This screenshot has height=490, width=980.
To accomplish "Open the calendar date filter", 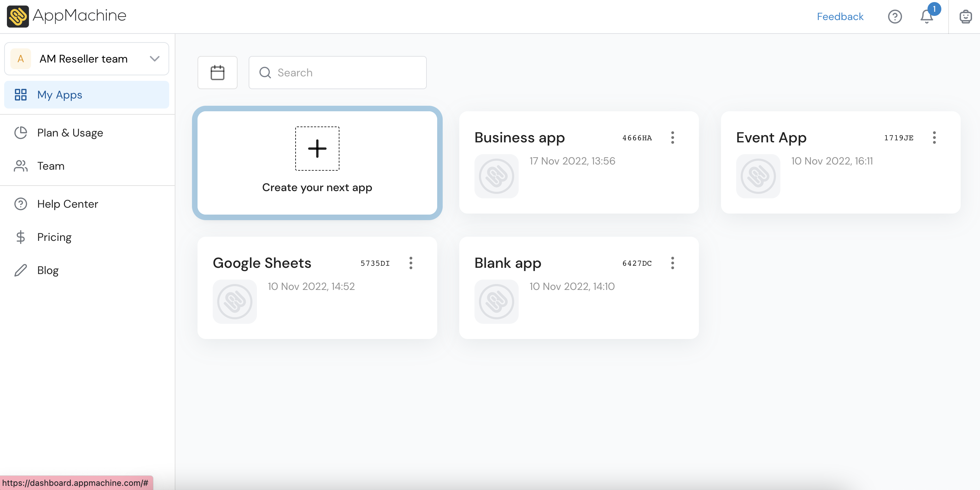I will click(217, 72).
